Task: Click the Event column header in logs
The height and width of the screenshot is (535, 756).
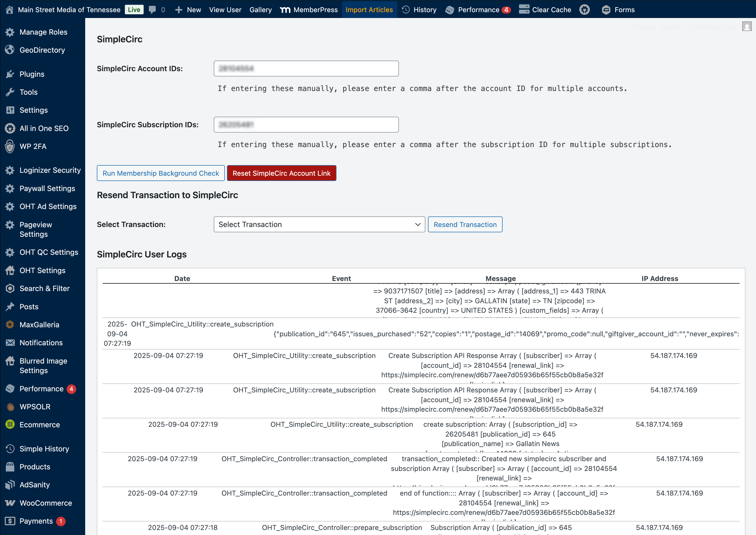Action: [341, 278]
